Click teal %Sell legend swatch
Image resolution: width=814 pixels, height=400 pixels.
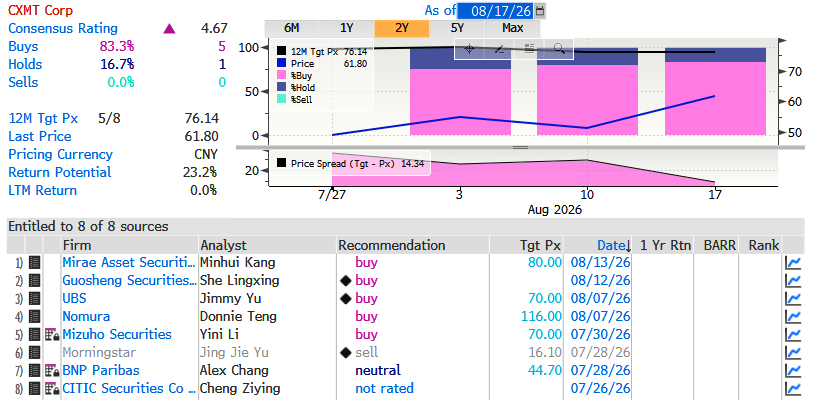281,99
